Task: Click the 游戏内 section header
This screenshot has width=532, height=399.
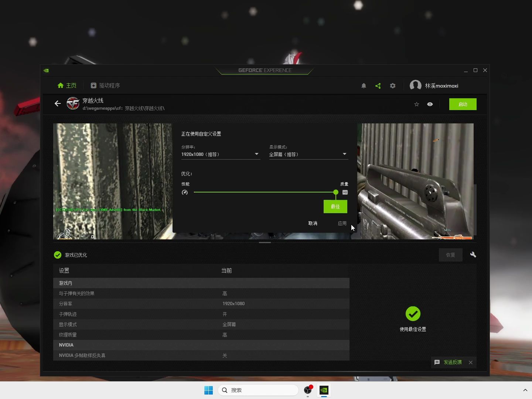Action: 201,283
